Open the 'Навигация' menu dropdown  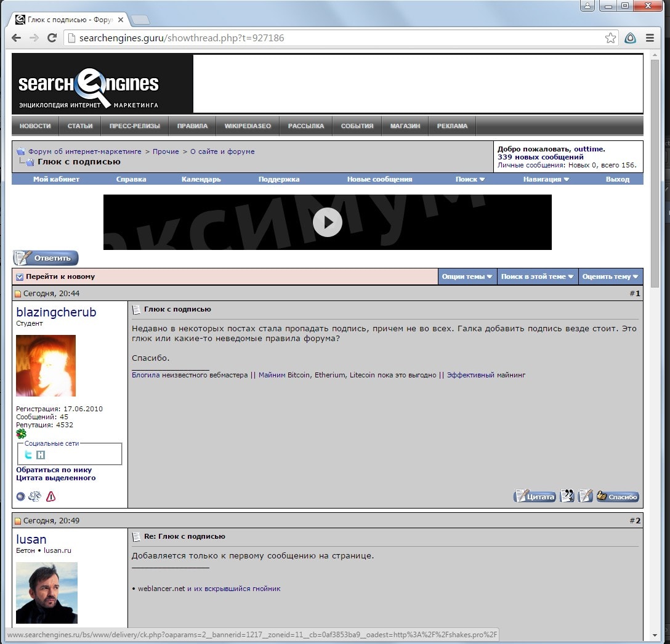coord(546,179)
